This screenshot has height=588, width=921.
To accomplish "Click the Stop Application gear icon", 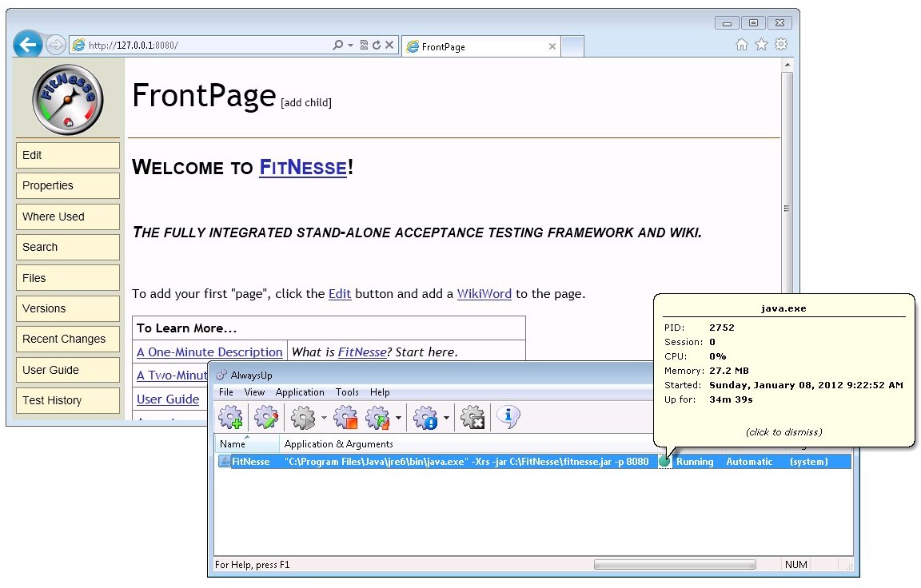I will tap(345, 417).
